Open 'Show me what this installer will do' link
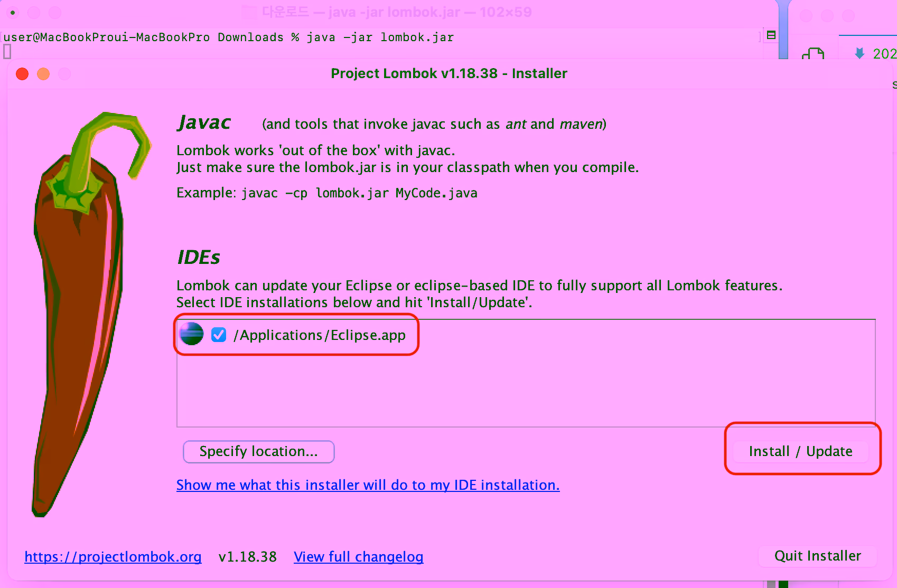 pyautogui.click(x=368, y=485)
